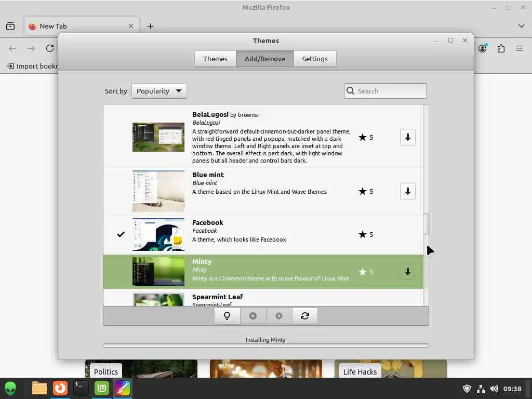Click 'A theme, which looks like Facebook'
The height and width of the screenshot is (399, 532).
(x=239, y=240)
